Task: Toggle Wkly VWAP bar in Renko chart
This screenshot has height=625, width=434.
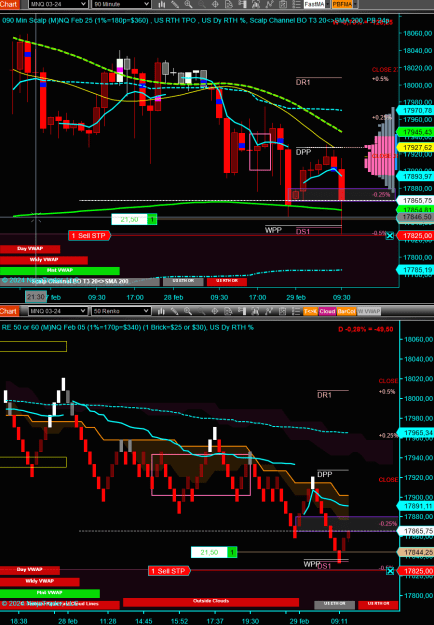Action: pyautogui.click(x=40, y=582)
